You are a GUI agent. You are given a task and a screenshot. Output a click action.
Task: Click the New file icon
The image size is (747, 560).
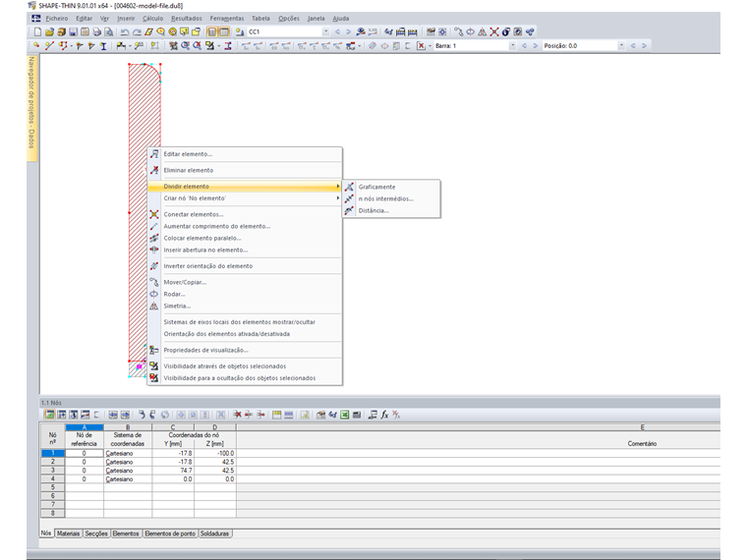[x=37, y=31]
